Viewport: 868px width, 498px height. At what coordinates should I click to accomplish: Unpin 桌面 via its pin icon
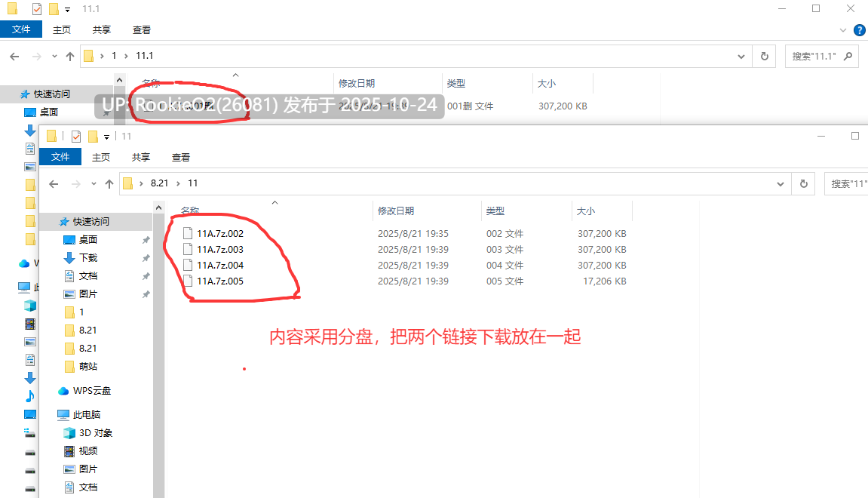coord(146,240)
